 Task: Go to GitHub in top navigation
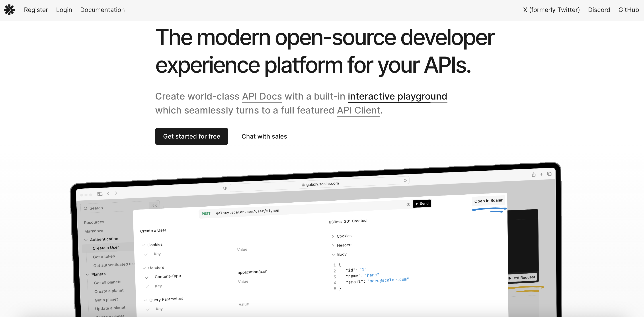tap(628, 10)
